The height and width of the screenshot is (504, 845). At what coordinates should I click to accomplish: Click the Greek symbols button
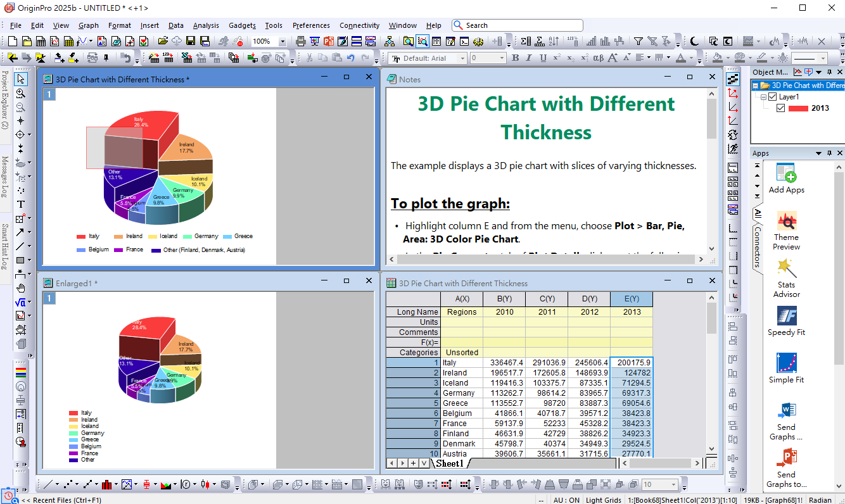[598, 58]
